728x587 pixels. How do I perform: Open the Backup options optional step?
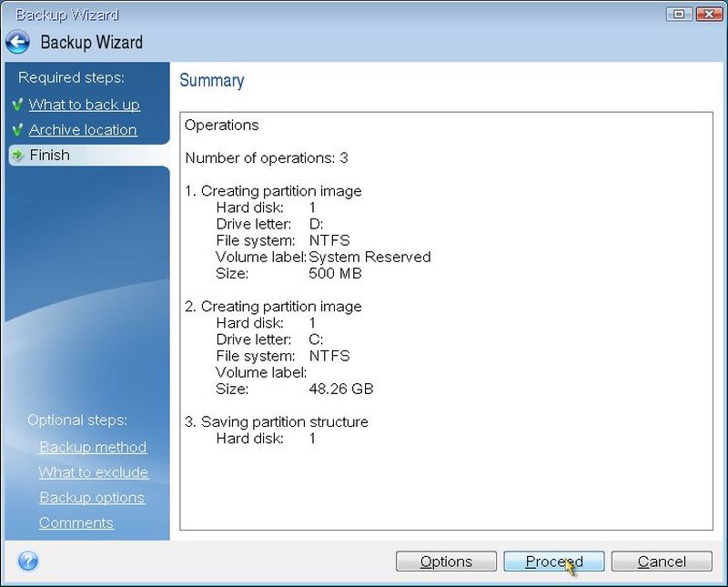pos(91,498)
